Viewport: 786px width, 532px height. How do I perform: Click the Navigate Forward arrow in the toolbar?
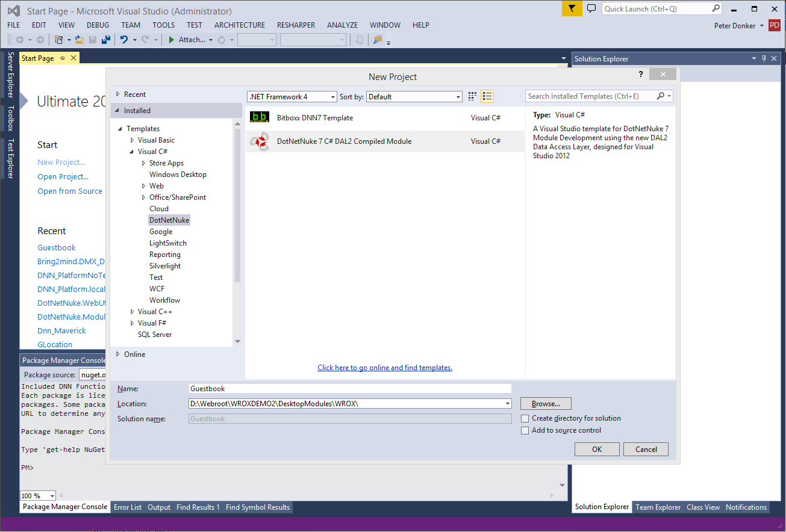[x=40, y=40]
